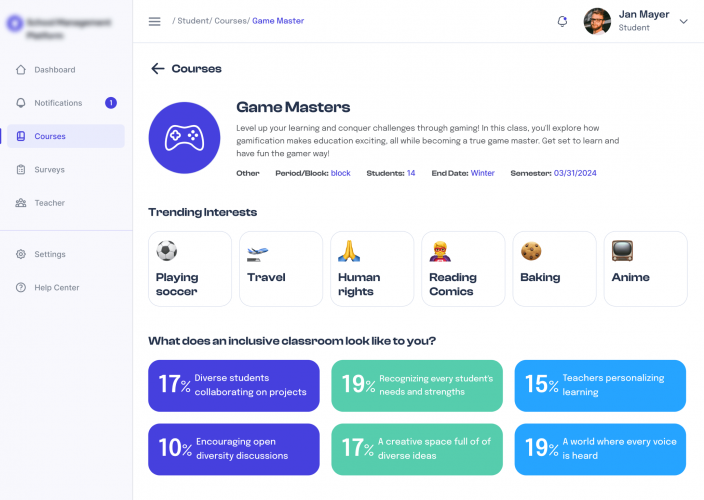Expand the user account dropdown chevron

683,21
